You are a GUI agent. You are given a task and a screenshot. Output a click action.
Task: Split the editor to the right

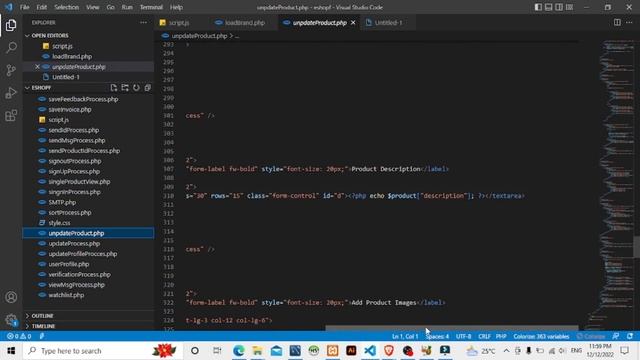pos(617,22)
